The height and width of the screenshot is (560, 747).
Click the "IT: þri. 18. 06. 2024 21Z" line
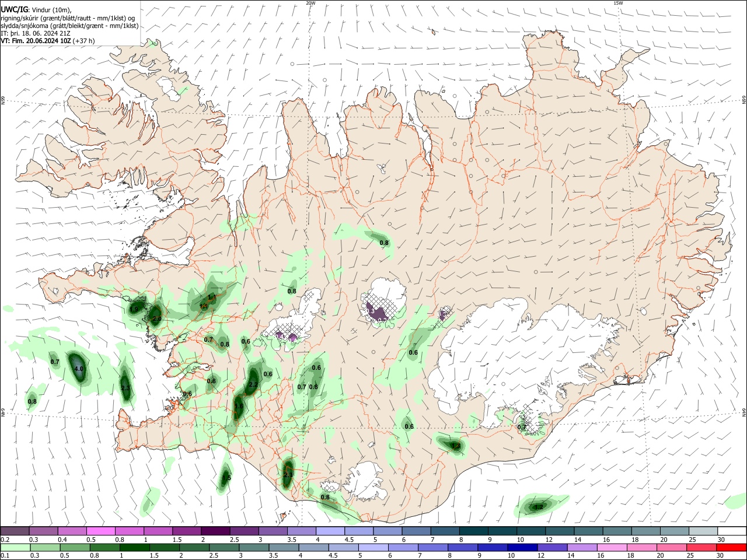[36, 33]
